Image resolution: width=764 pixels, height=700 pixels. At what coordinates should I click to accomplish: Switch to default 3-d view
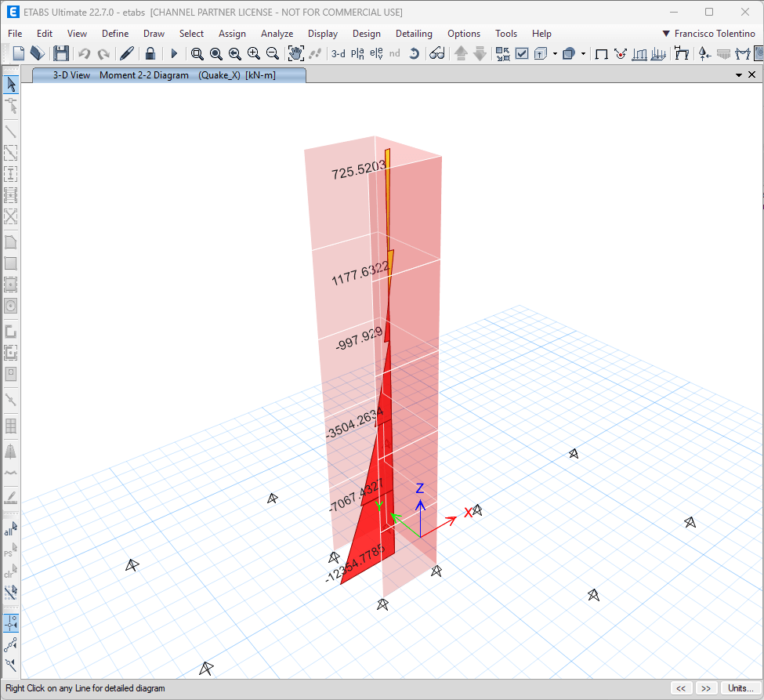pos(339,53)
